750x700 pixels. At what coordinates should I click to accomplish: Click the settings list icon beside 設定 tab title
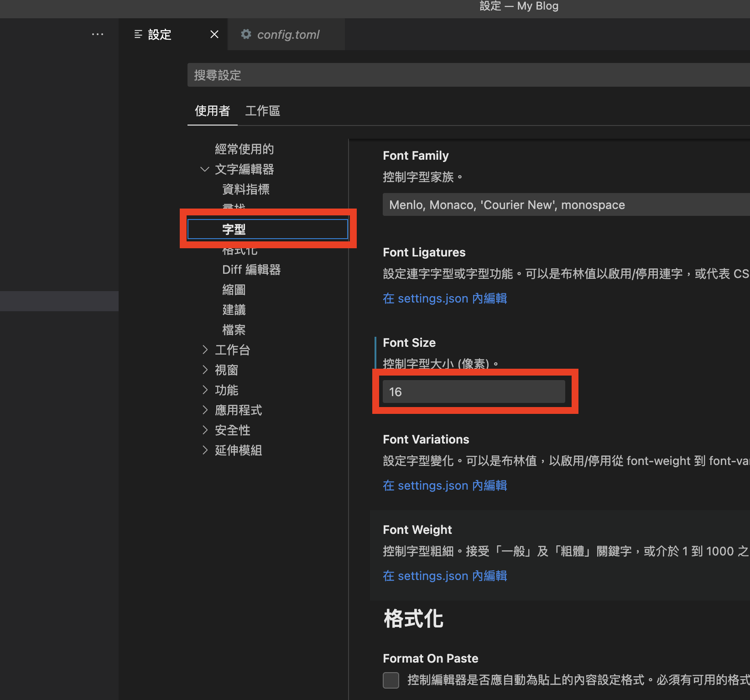click(x=138, y=34)
